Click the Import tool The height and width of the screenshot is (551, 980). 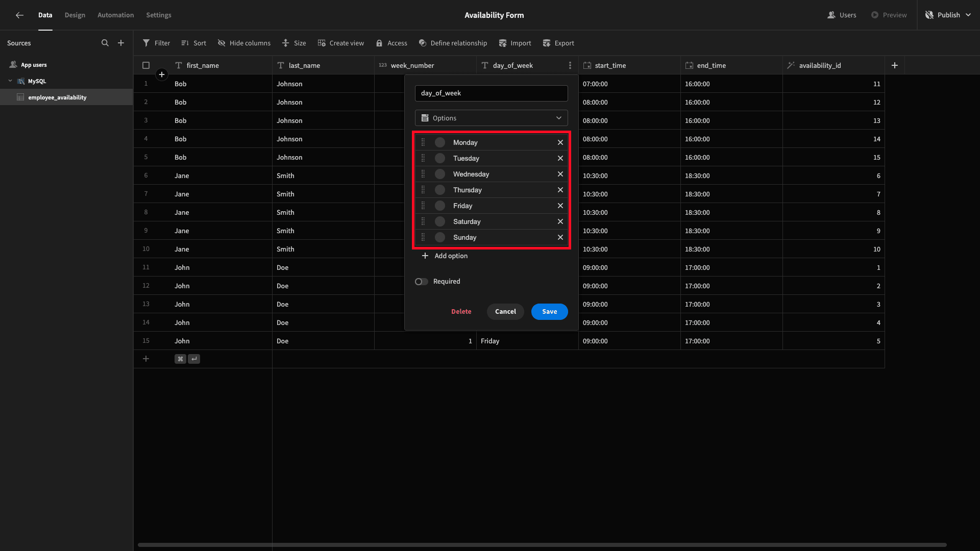click(515, 43)
